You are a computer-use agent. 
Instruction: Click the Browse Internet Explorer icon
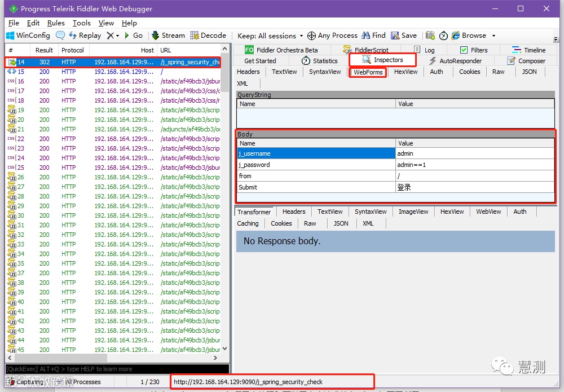(456, 35)
